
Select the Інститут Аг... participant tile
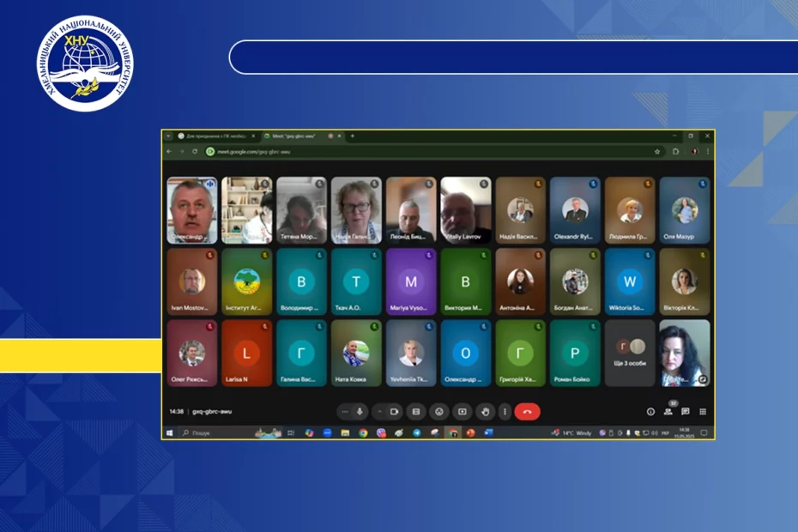pos(247,281)
